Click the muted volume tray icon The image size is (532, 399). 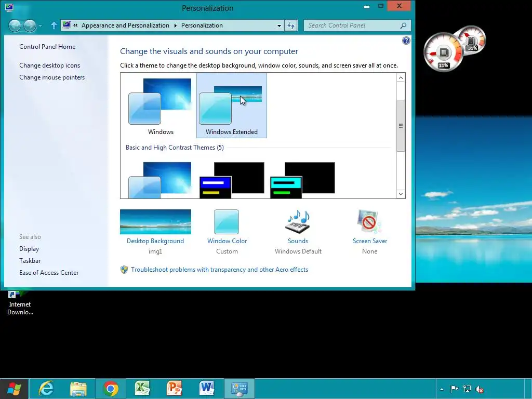480,389
